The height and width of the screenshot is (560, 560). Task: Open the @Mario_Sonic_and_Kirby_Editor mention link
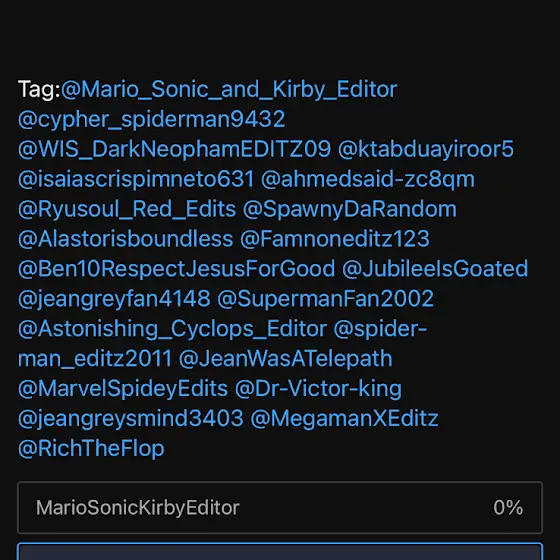click(x=229, y=89)
